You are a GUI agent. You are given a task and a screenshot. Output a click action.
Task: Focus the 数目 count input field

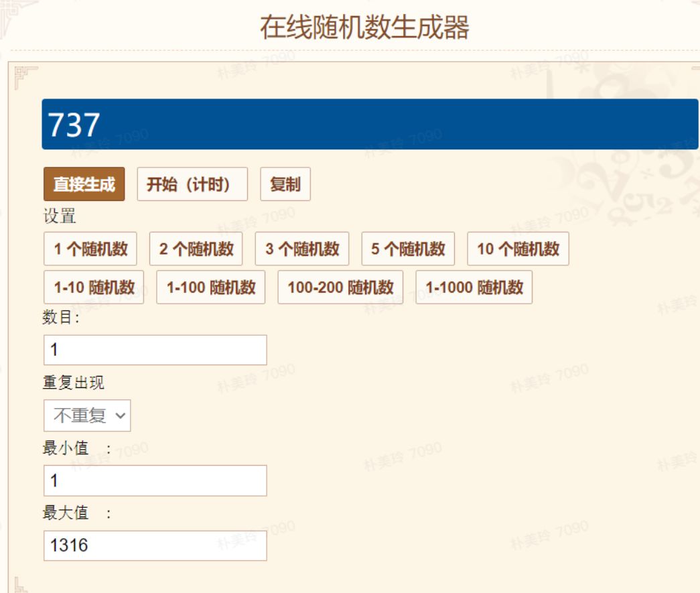(x=155, y=350)
